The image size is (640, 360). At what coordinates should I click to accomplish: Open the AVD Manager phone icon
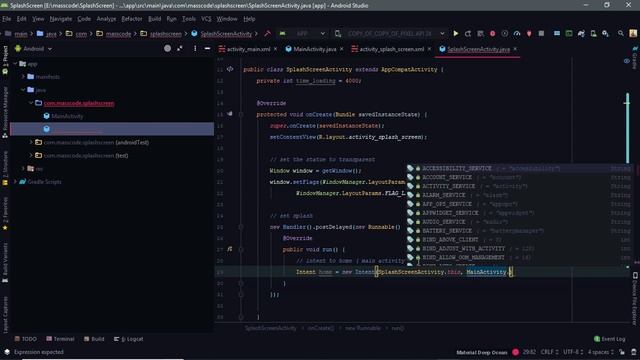(593, 33)
